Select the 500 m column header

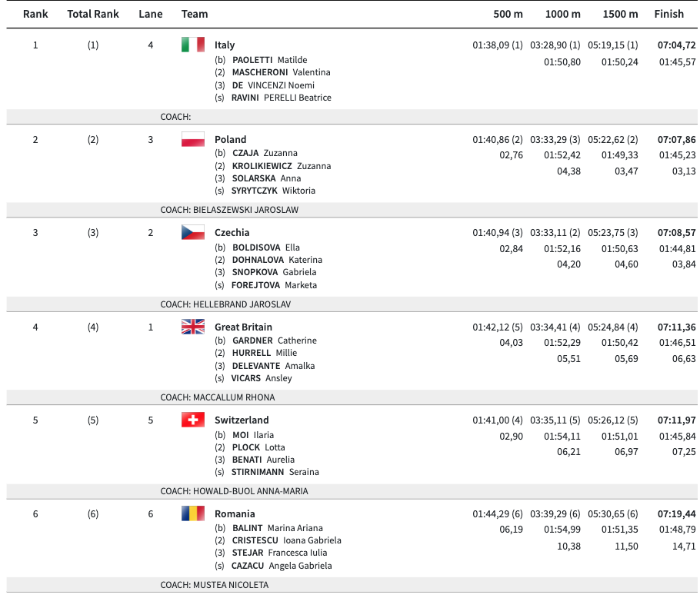coord(508,14)
